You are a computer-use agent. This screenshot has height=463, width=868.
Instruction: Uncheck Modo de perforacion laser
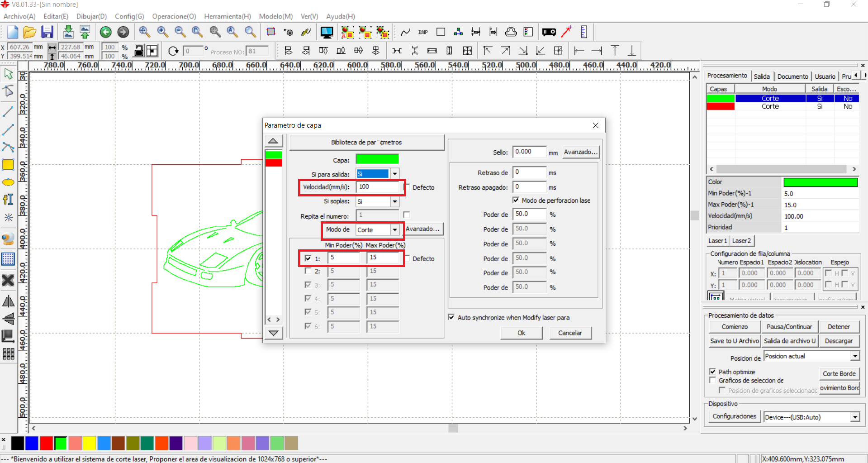pos(516,200)
